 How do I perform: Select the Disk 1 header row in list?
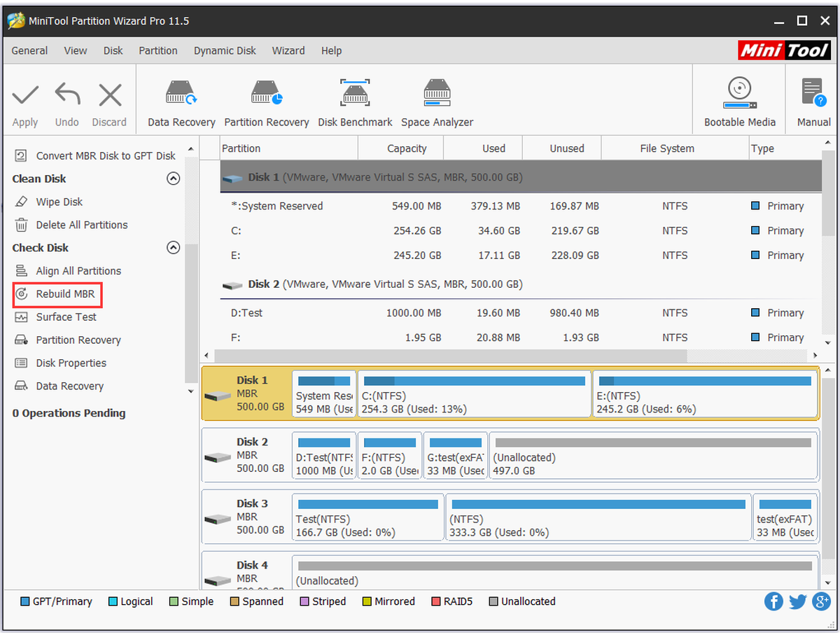[x=521, y=177]
